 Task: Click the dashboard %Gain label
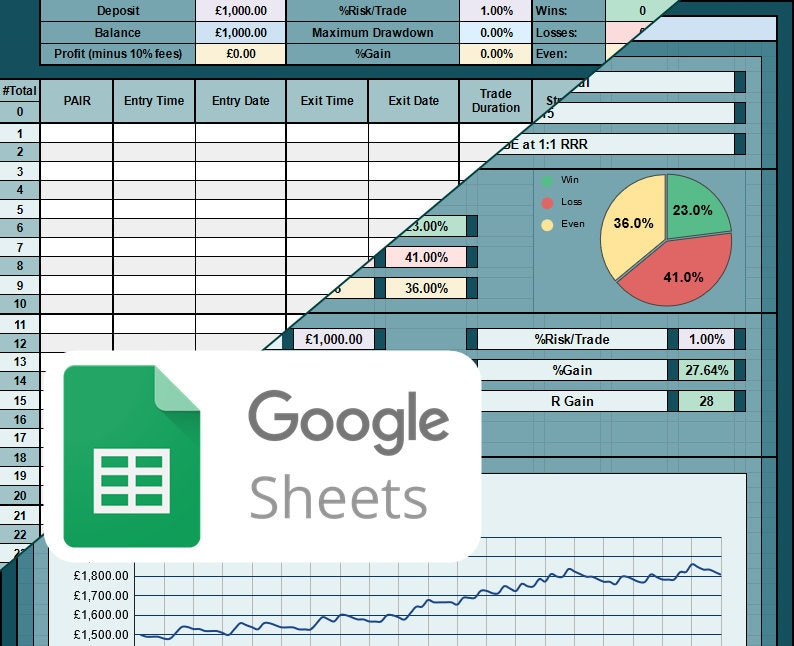[x=572, y=370]
